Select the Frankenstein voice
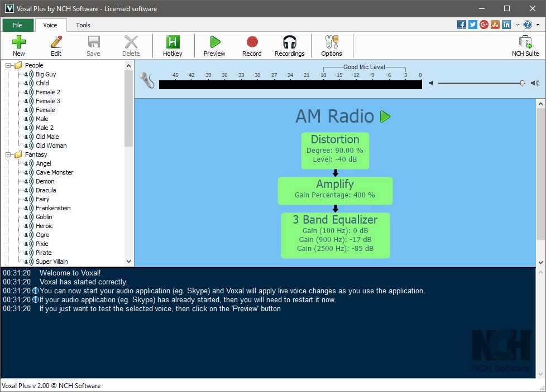This screenshot has width=546, height=392. click(53, 208)
